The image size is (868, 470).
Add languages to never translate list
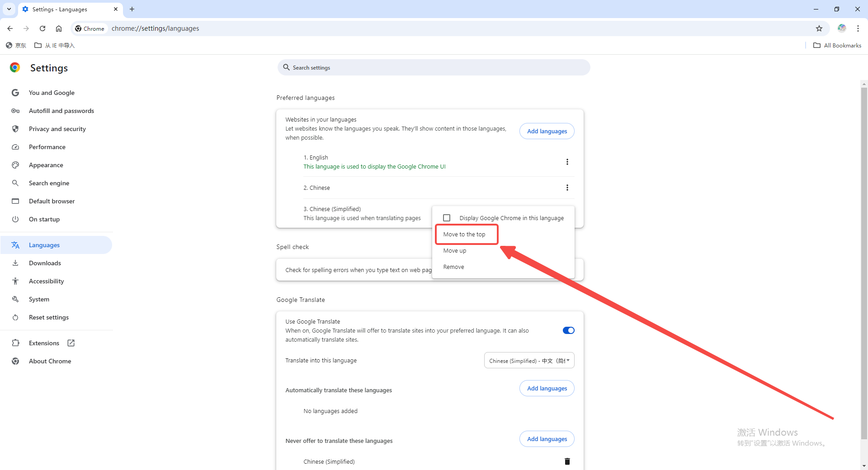(x=547, y=439)
